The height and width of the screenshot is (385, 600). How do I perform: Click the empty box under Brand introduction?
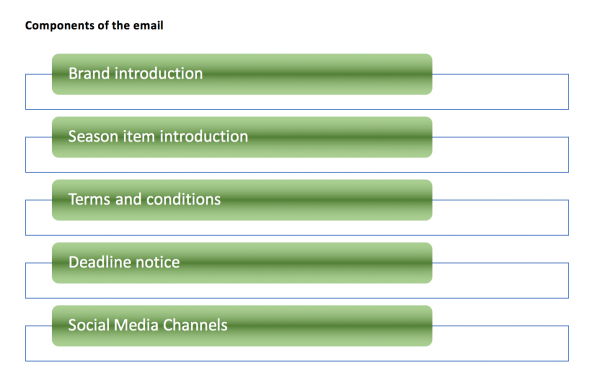tap(297, 102)
